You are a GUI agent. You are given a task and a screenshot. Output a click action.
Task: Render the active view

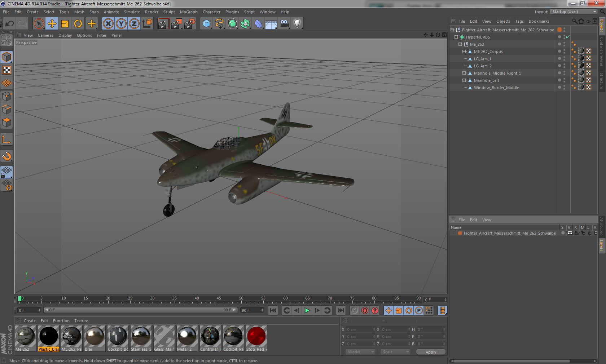pos(163,24)
